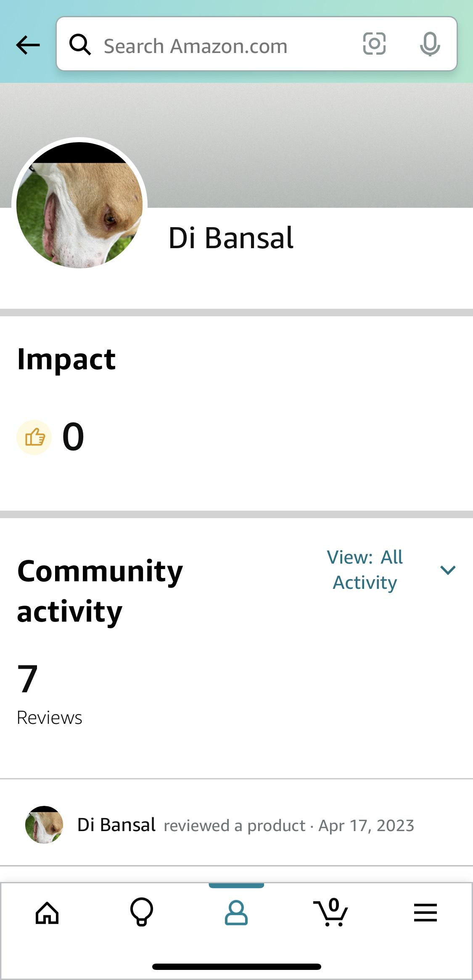Viewport: 473px width, 980px height.
Task: Expand the View activity chevron
Action: click(x=448, y=570)
